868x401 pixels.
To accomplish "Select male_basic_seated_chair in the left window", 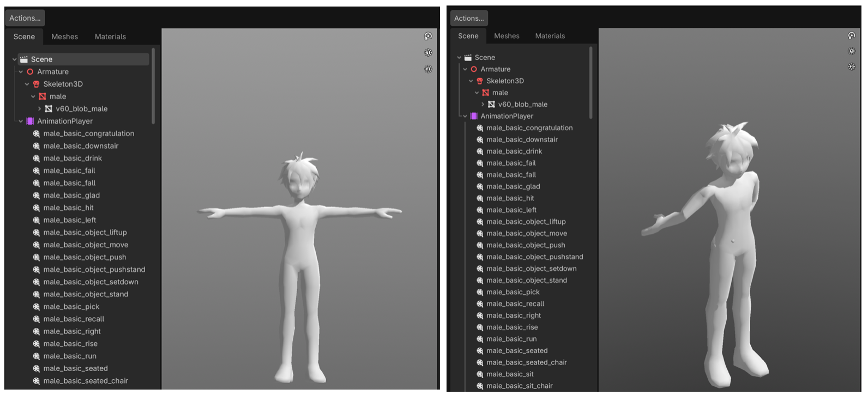I will [86, 381].
